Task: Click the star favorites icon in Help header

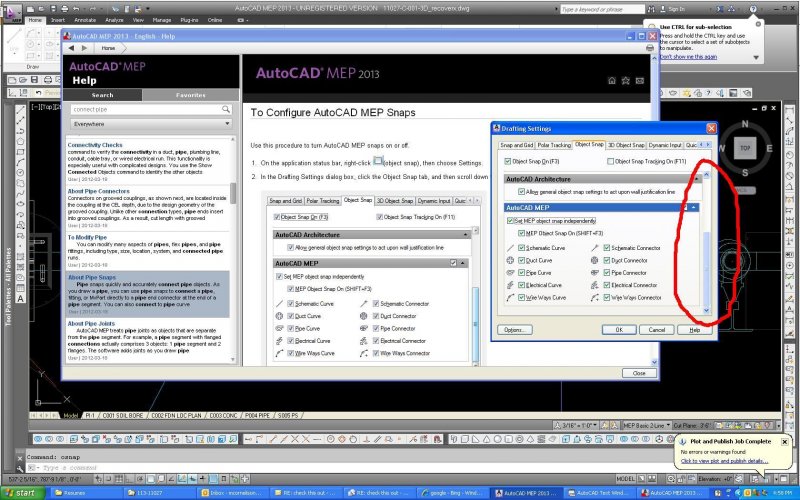Action: (626, 81)
